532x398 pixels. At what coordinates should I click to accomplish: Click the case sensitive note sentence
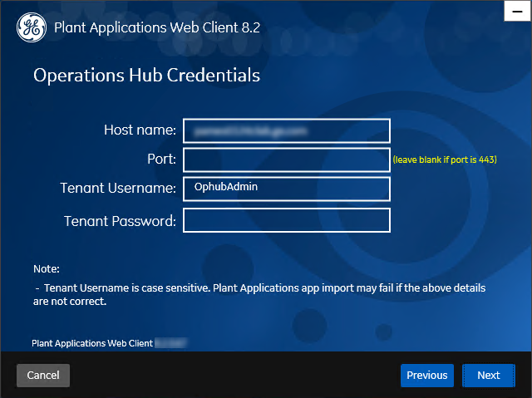point(259,295)
